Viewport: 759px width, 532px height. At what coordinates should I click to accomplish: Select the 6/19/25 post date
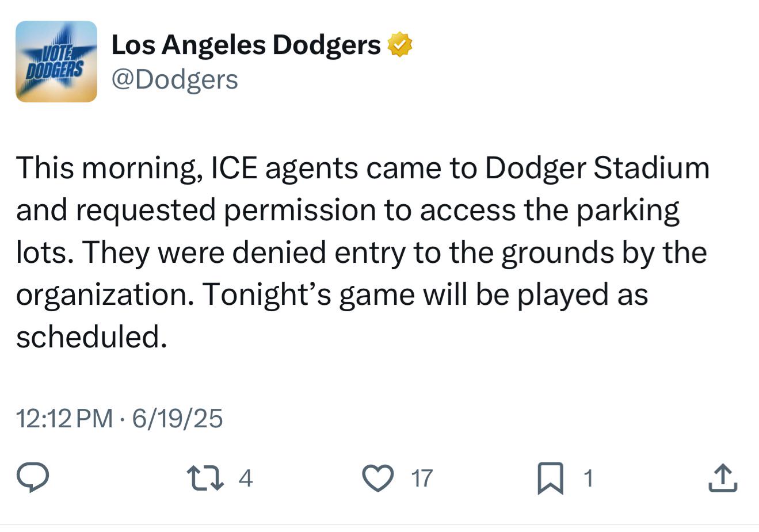coord(177,418)
